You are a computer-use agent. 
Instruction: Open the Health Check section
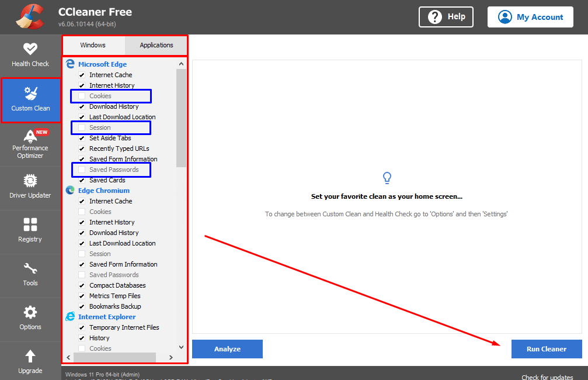(x=30, y=56)
